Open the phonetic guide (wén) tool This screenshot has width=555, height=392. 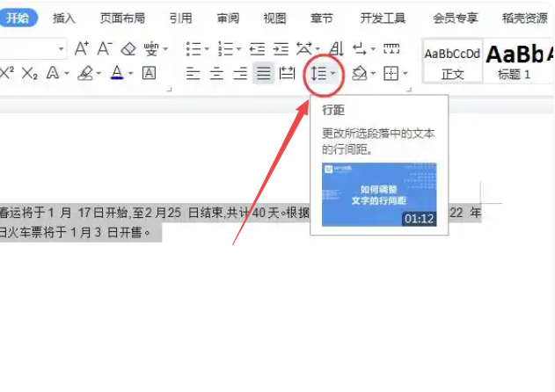coord(151,48)
